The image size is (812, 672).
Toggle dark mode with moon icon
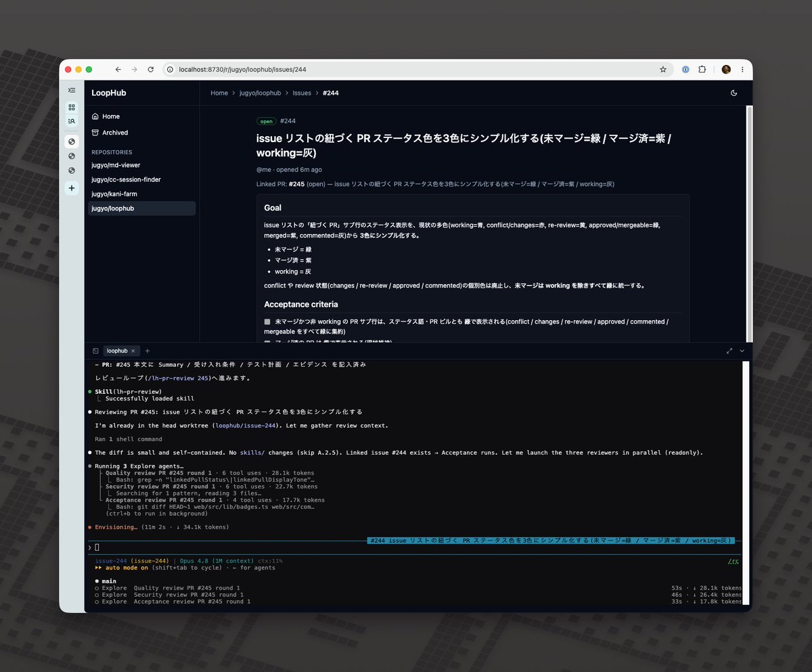[734, 93]
